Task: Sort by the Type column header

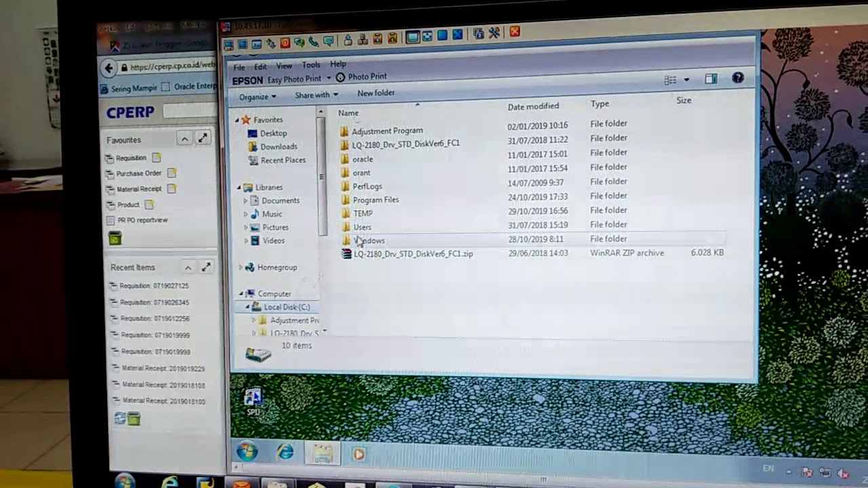Action: [x=599, y=104]
